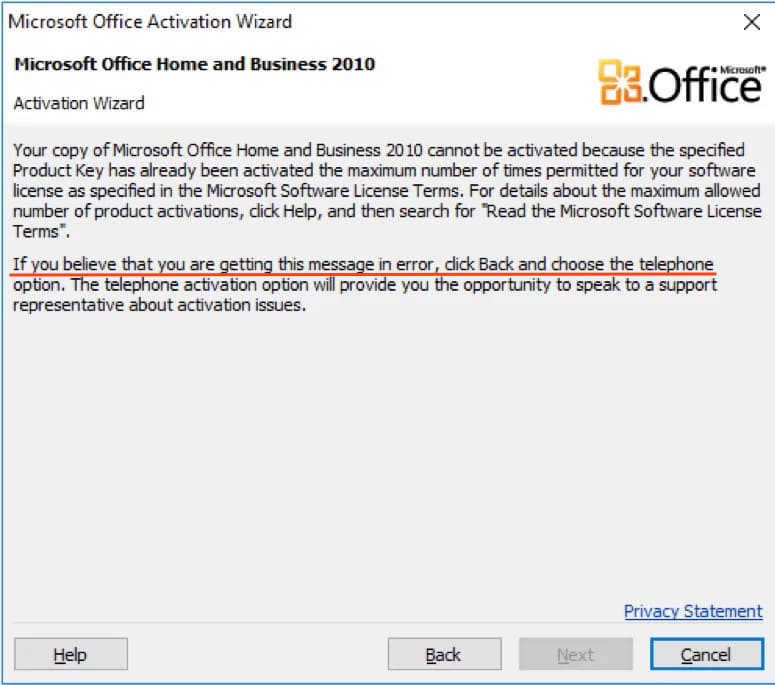The height and width of the screenshot is (685, 775).
Task: Open the Privacy Statement link
Action: 693,611
